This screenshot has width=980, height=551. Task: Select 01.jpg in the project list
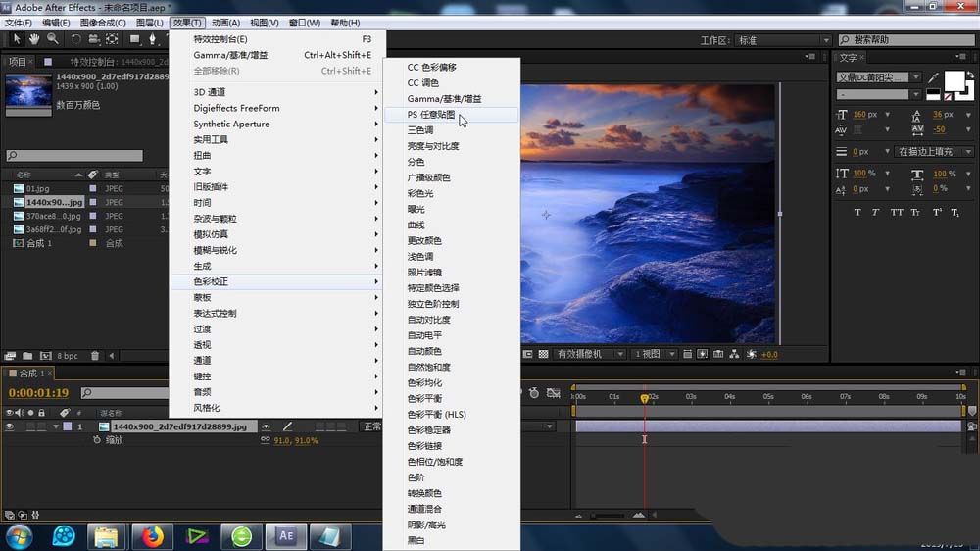coord(38,187)
